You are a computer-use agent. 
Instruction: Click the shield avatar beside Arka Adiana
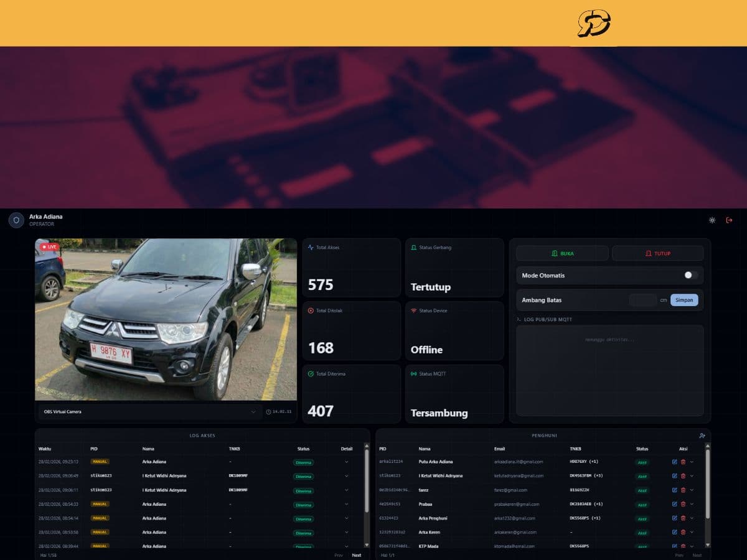tap(16, 220)
